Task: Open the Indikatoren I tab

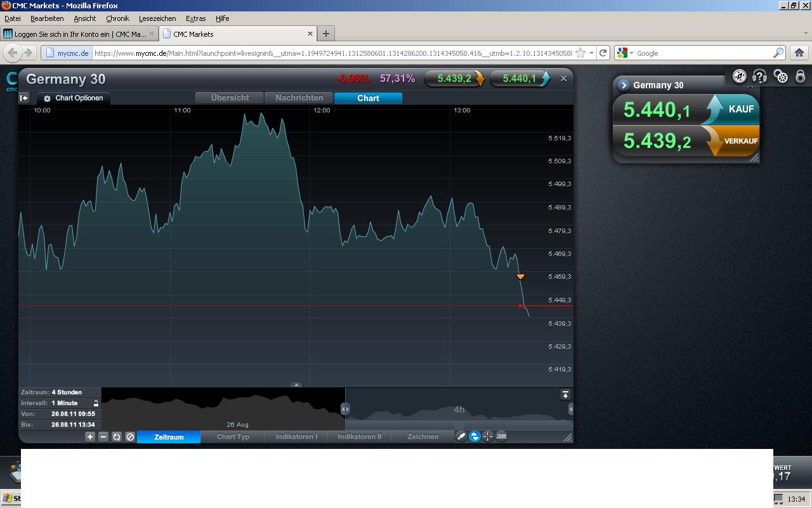Action: click(x=296, y=437)
